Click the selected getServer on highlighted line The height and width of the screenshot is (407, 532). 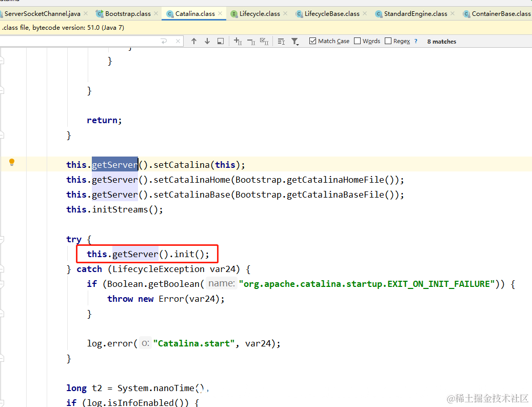pyautogui.click(x=115, y=165)
